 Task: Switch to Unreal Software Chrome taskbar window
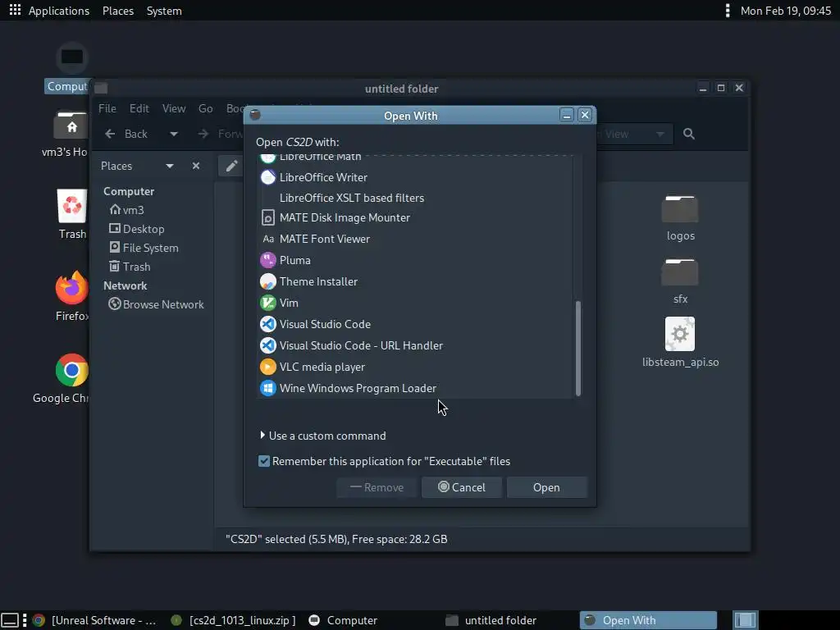(95, 620)
